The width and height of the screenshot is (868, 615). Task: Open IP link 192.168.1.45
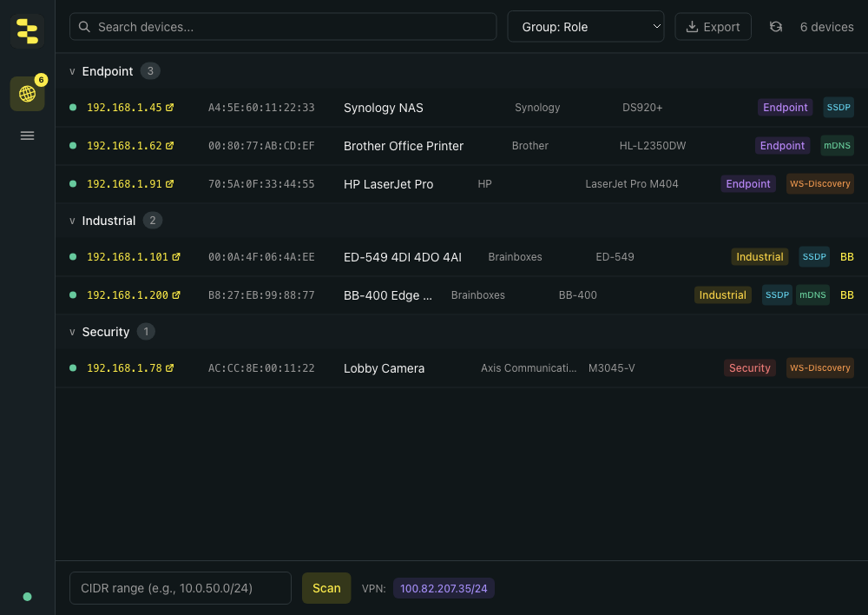(x=124, y=108)
